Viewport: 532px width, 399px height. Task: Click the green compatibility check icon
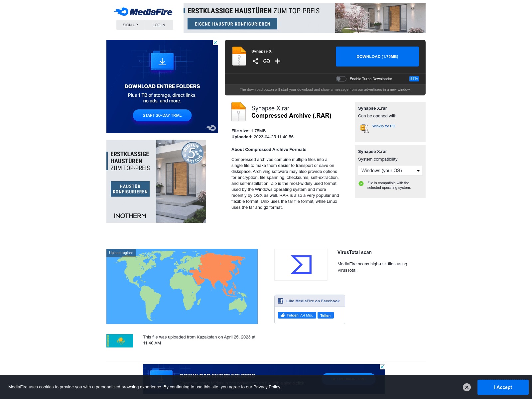361,184
